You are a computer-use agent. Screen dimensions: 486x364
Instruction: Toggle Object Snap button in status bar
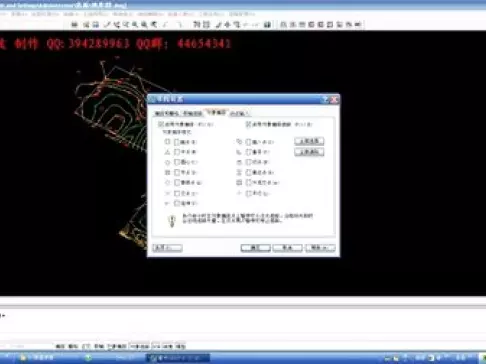pyautogui.click(x=117, y=346)
